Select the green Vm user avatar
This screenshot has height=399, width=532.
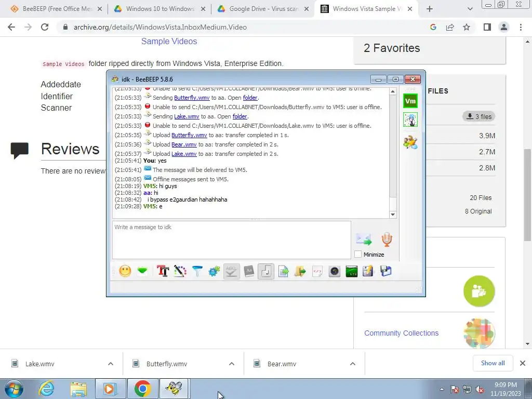(x=410, y=101)
